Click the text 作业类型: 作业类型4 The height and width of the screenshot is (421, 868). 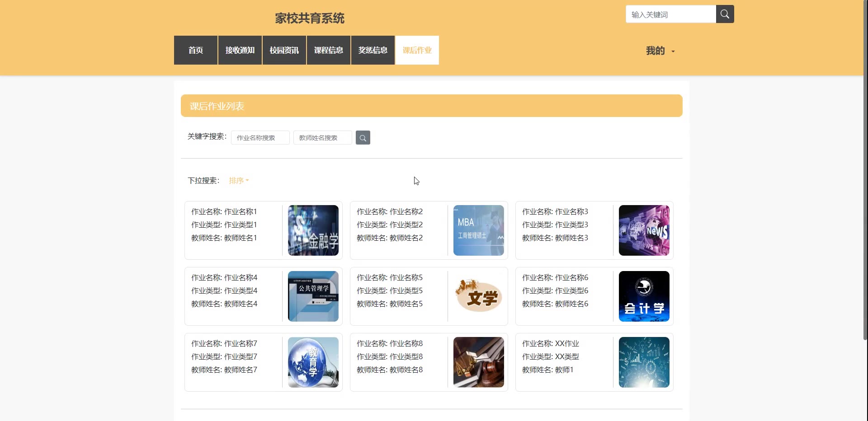224,290
